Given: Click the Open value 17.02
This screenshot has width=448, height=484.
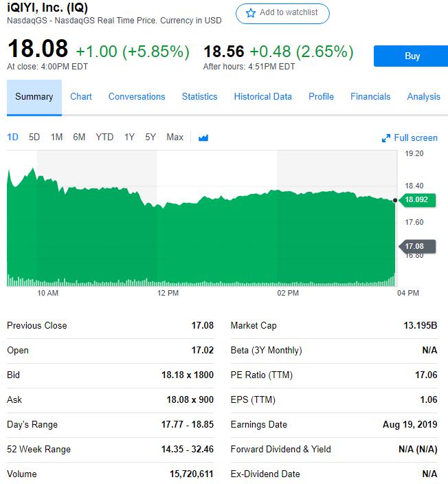Looking at the screenshot, I should (x=203, y=351).
